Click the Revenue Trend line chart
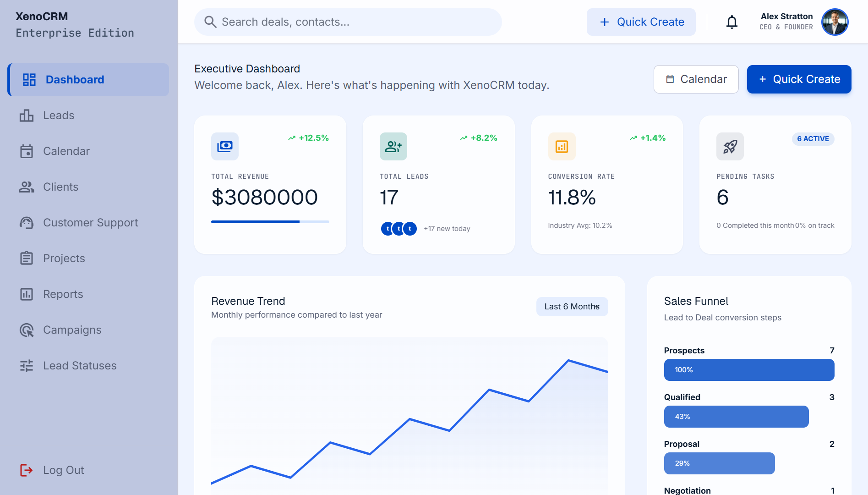This screenshot has height=495, width=868. [409, 416]
